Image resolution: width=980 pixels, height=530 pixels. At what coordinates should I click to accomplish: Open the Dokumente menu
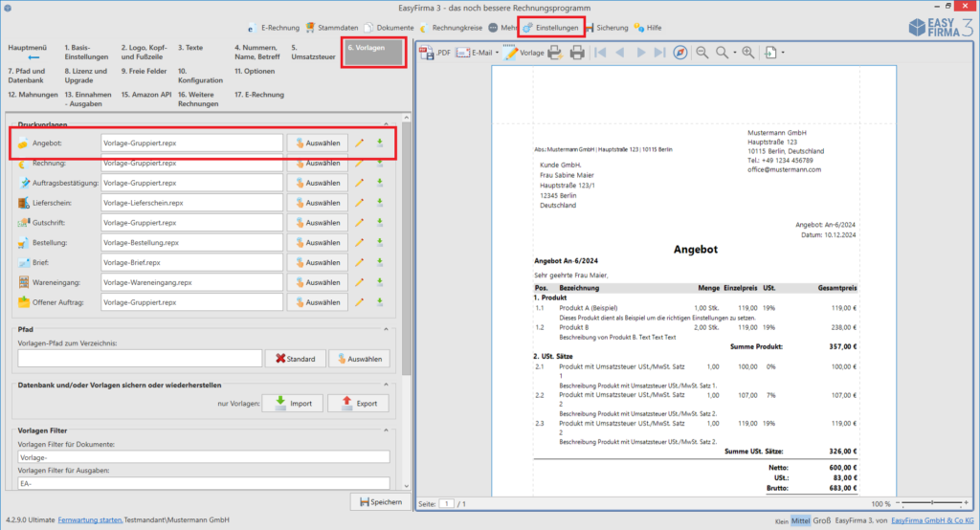click(x=389, y=28)
